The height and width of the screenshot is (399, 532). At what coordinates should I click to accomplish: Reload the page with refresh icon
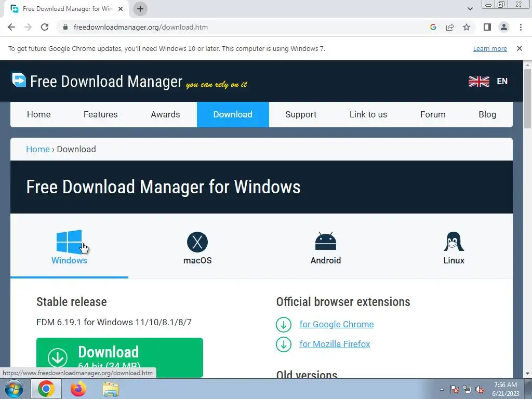point(45,27)
